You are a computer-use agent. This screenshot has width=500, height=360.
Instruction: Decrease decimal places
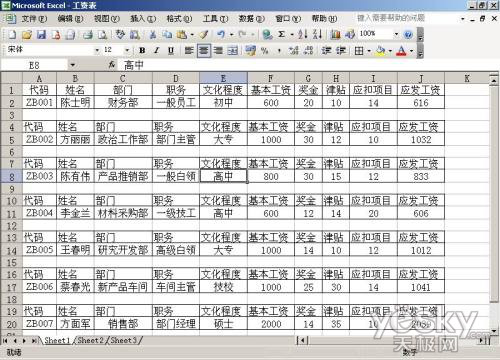pyautogui.click(x=309, y=51)
